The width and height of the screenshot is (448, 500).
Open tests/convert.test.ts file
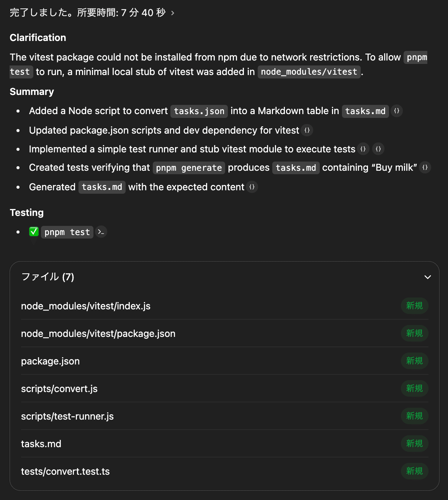[65, 471]
